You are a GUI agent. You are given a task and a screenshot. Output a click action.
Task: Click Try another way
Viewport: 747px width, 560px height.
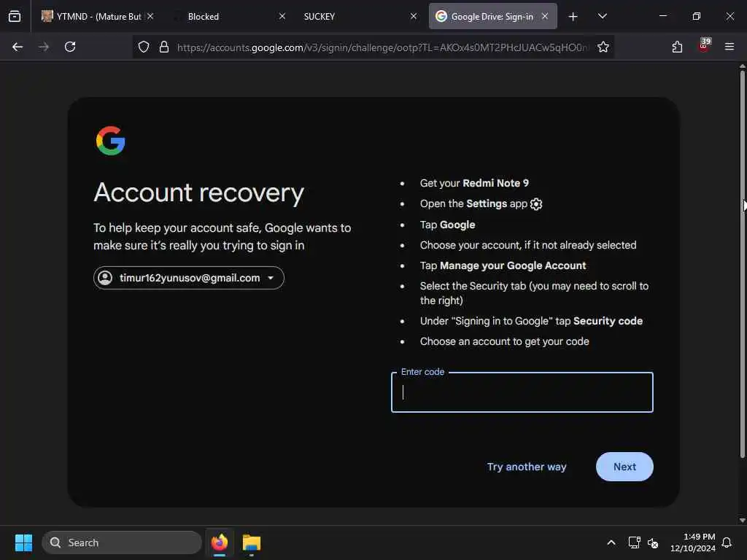click(527, 467)
